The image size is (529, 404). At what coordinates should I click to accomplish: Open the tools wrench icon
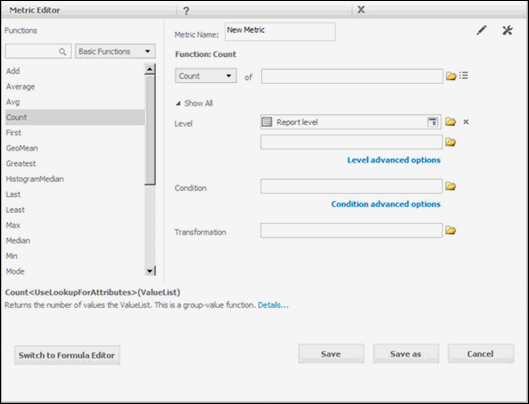click(x=507, y=30)
